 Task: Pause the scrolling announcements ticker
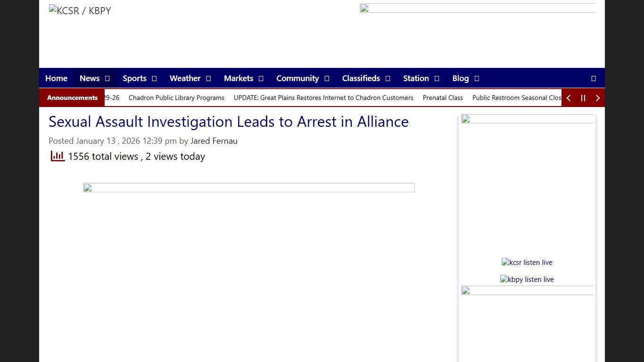point(583,98)
